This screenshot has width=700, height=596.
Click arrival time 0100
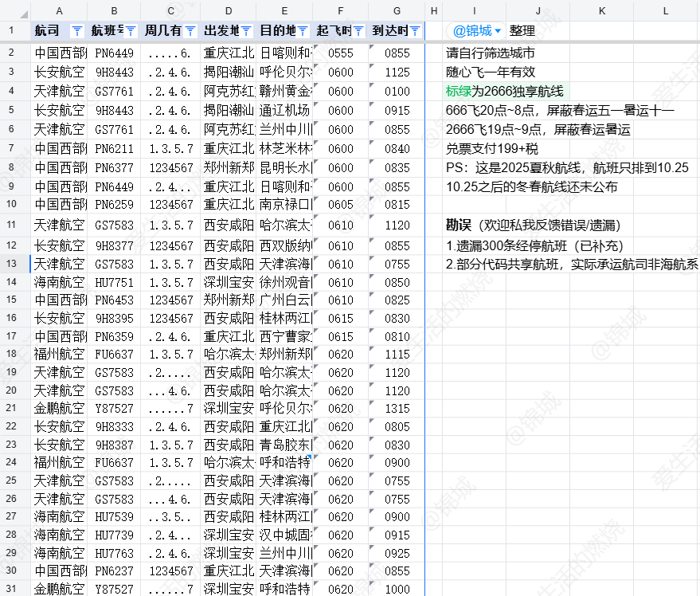397,91
